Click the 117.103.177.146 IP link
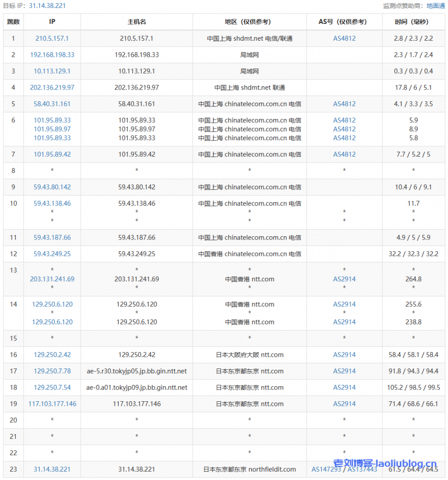The image size is (448, 480). [52, 404]
